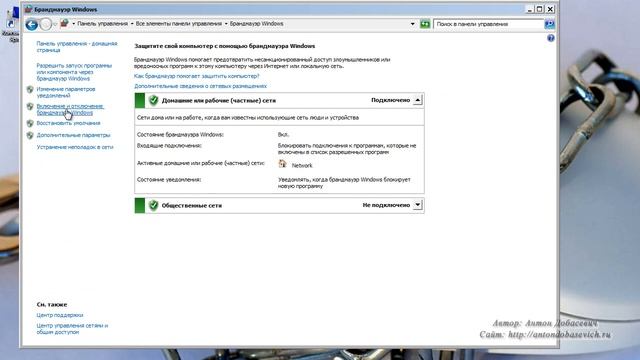Click the Подключено status text

pos(391,100)
